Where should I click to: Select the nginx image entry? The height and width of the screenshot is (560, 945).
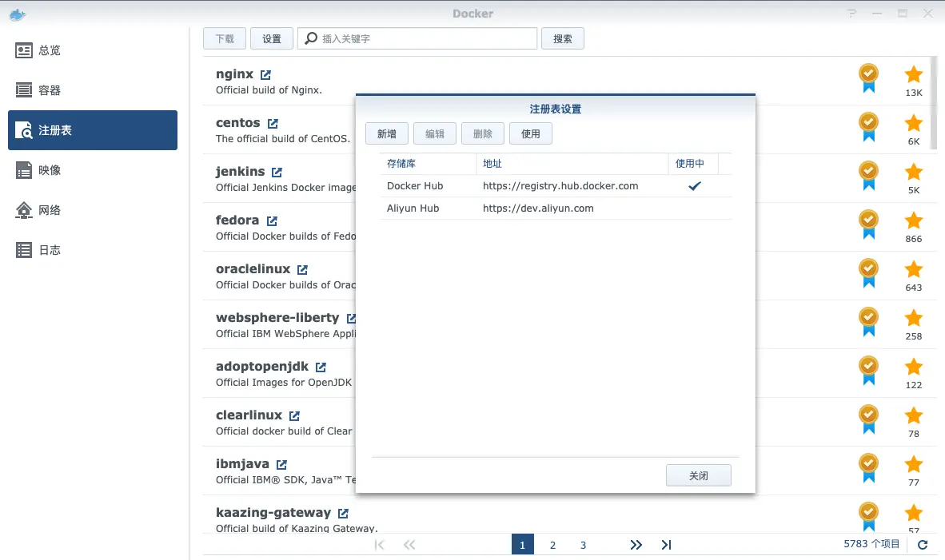pyautogui.click(x=567, y=81)
